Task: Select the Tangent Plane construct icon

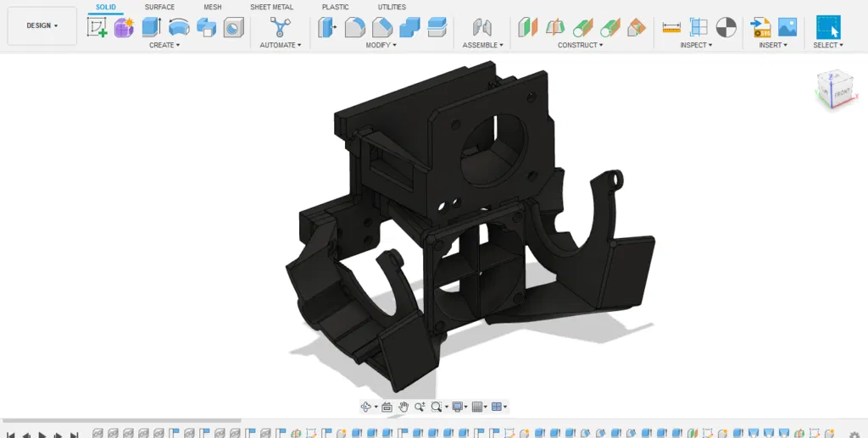Action: tap(582, 27)
